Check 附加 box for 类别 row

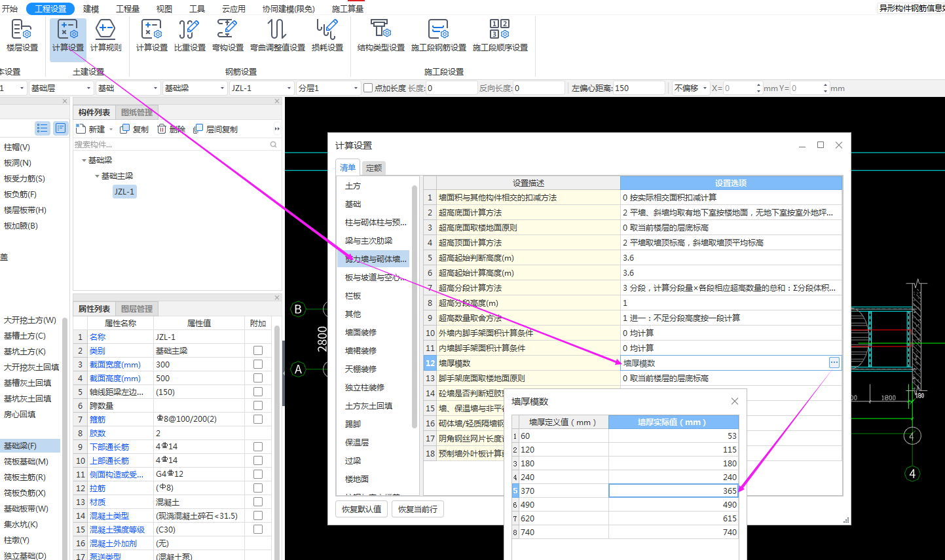[x=258, y=350]
